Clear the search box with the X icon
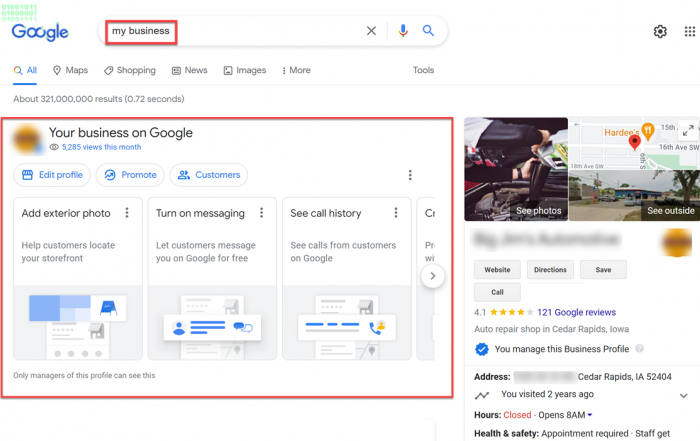 (371, 31)
